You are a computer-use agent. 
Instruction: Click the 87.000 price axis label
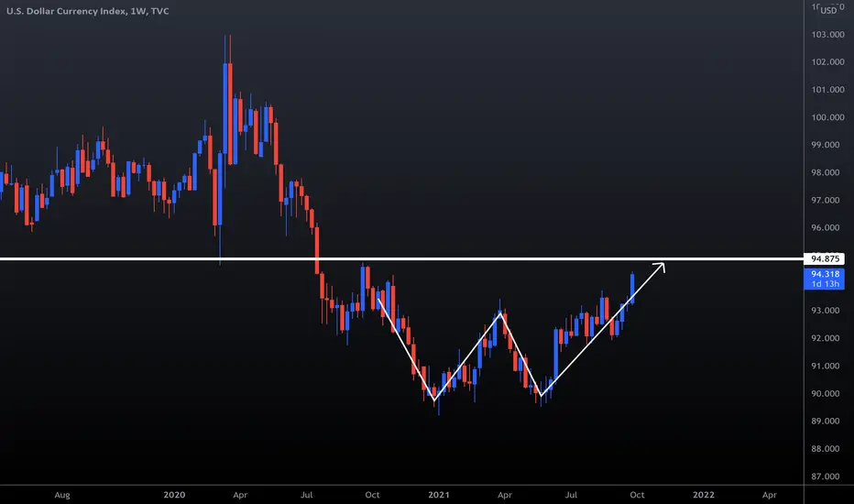coord(825,477)
